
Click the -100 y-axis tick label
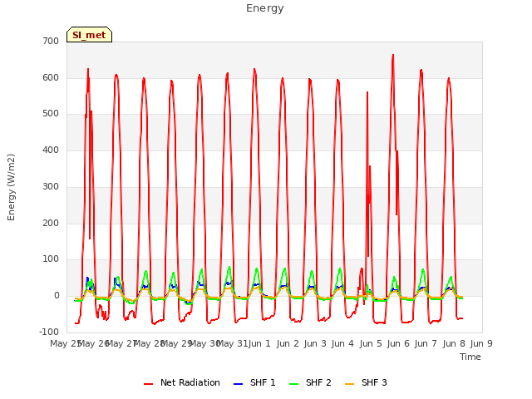(x=49, y=332)
